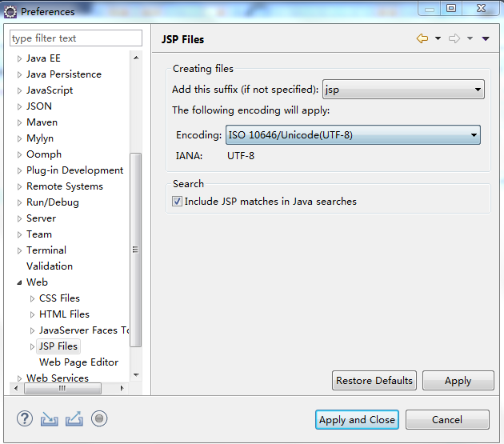Open the view menu triangle in header
504x444 pixels.
click(x=486, y=38)
